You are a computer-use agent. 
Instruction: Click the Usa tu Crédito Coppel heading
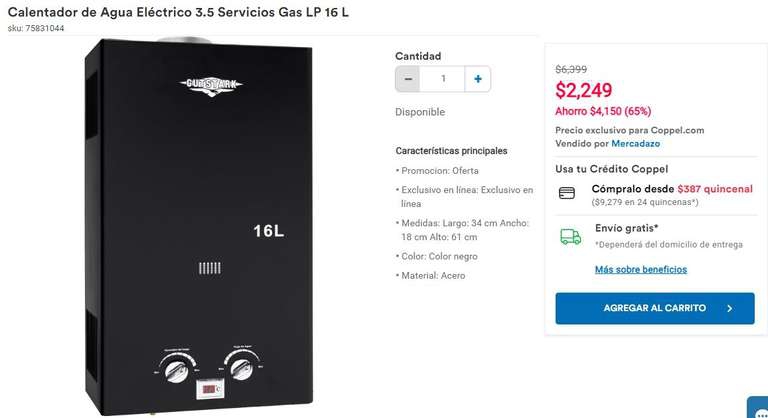click(611, 169)
